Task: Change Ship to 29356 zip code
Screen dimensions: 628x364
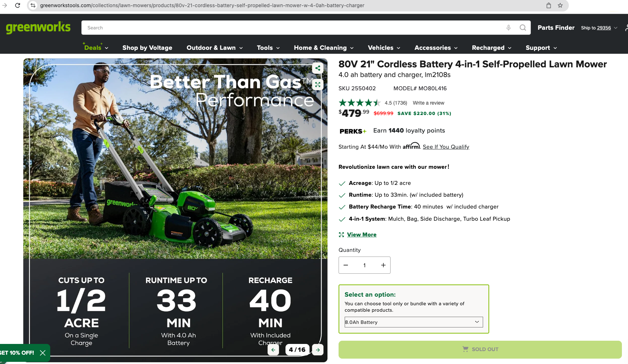Action: tap(599, 28)
